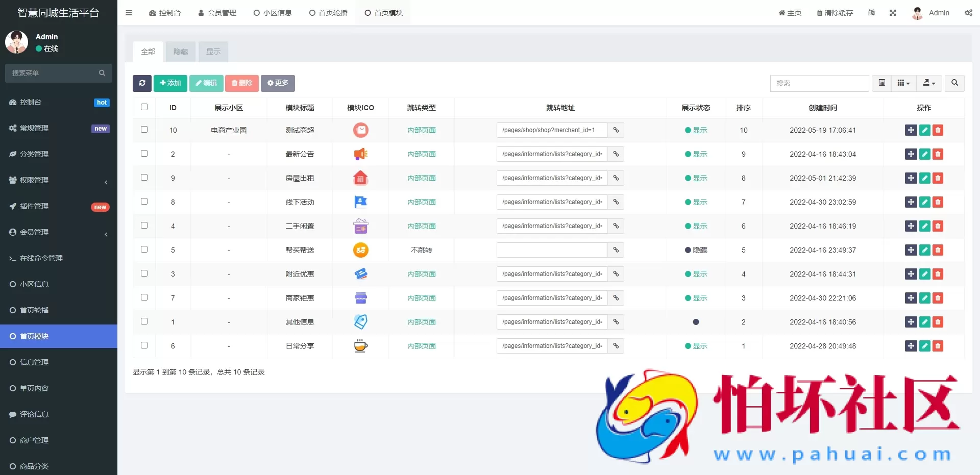Open the export dropdown near the search box

coord(928,83)
